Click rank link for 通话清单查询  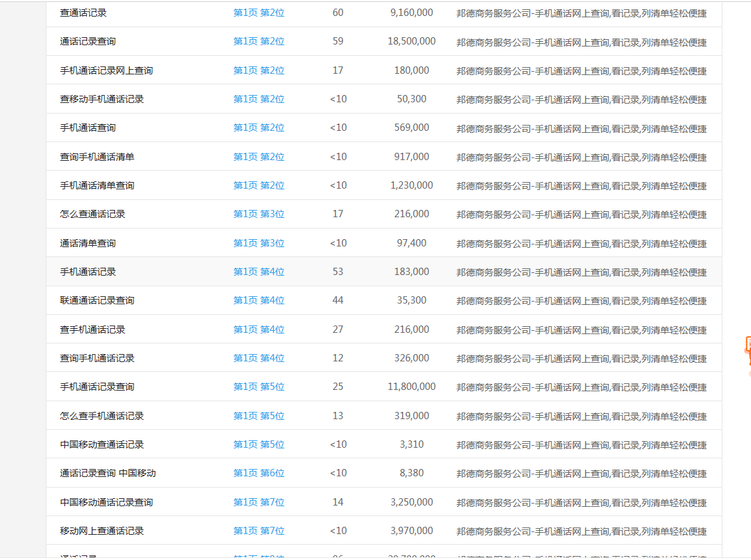pos(258,242)
